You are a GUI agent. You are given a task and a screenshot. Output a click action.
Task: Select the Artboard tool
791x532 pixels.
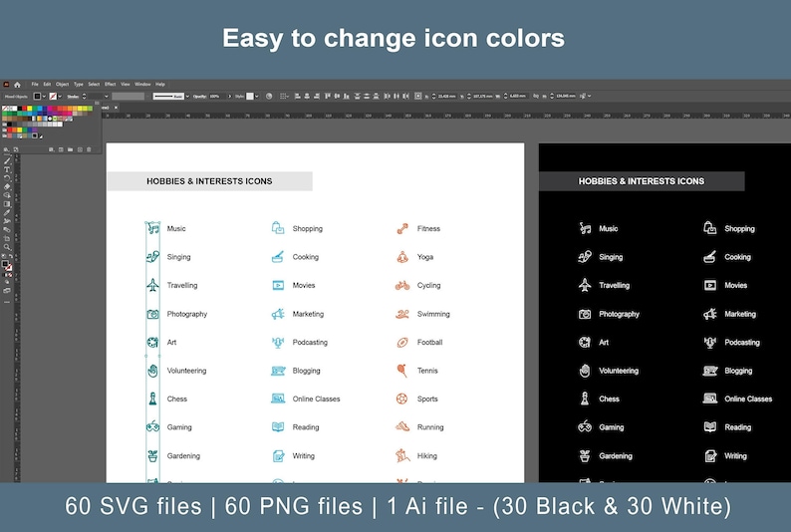click(7, 238)
